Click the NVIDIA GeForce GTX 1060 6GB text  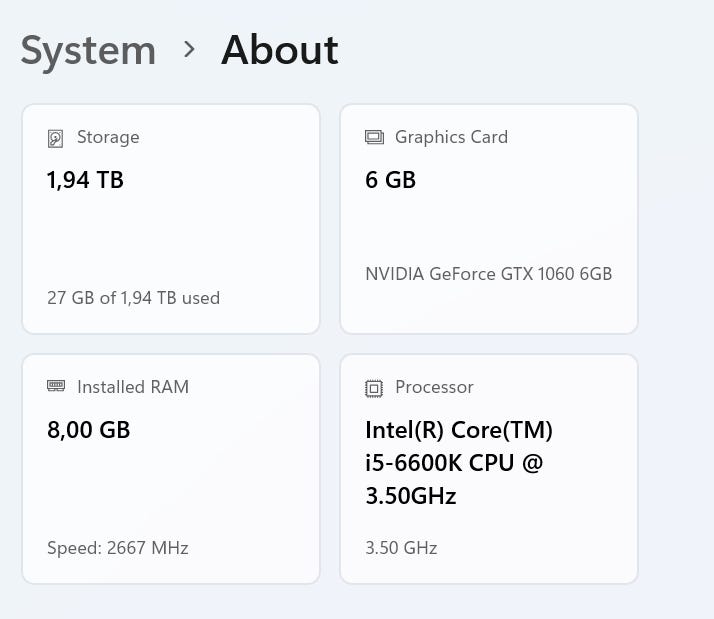[489, 274]
